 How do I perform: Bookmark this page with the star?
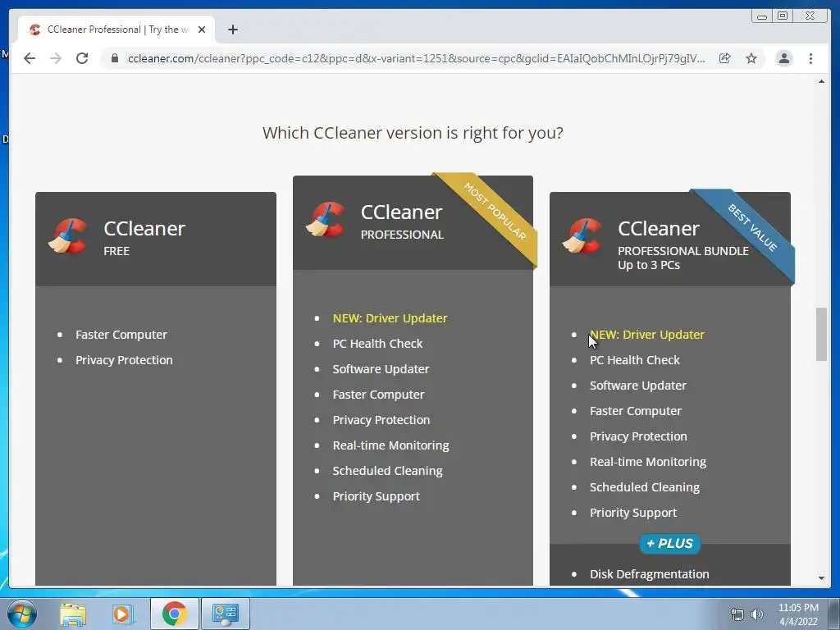pyautogui.click(x=751, y=58)
